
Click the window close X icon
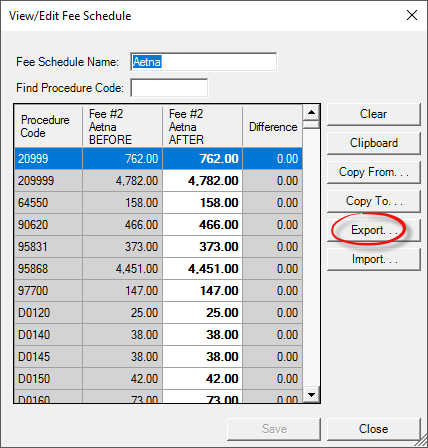(412, 15)
